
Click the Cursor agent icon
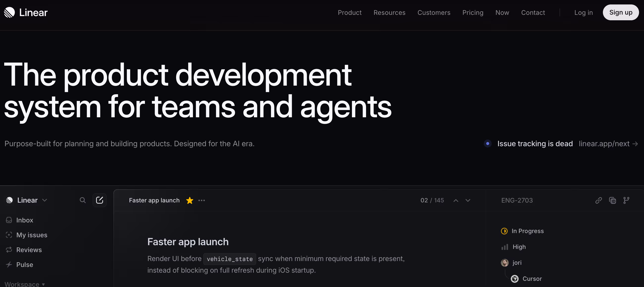pyautogui.click(x=514, y=279)
